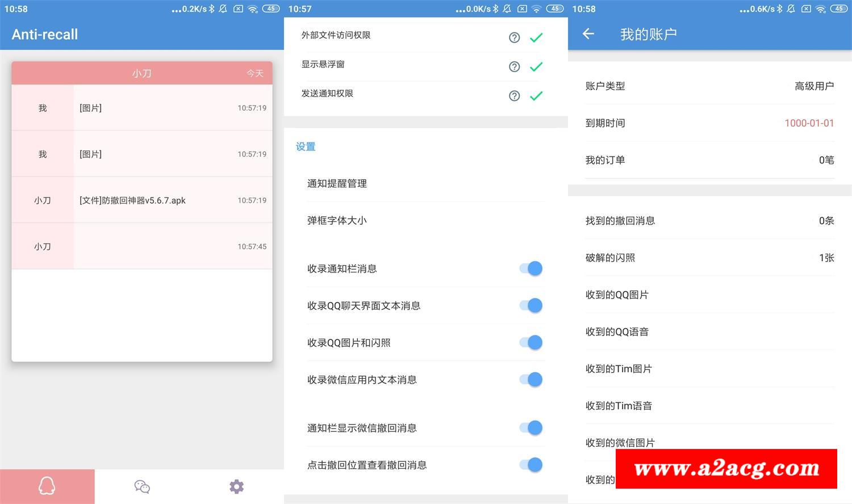The width and height of the screenshot is (852, 504).
Task: Turn off 收录QQ图片和闪照 switch
Action: pyautogui.click(x=531, y=342)
